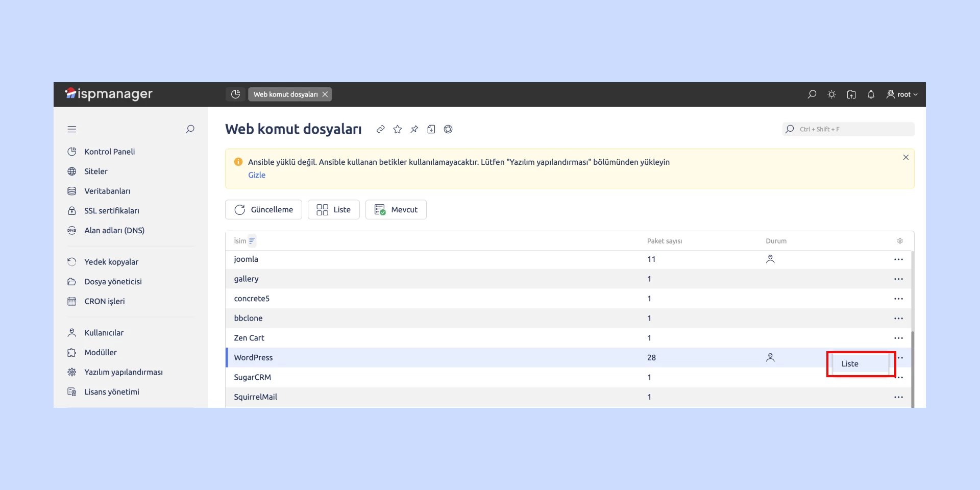Add page to favorites star icon
Image resolution: width=980 pixels, height=490 pixels.
pyautogui.click(x=398, y=129)
